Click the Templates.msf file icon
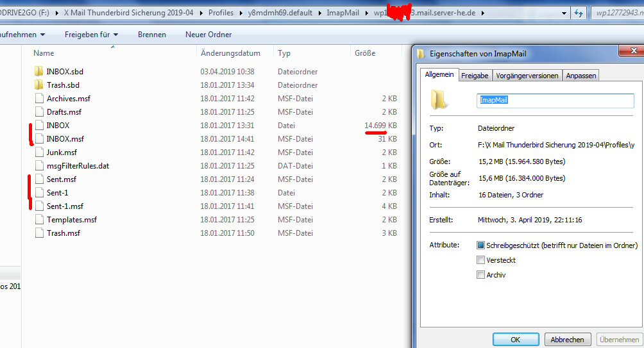 pos(39,220)
